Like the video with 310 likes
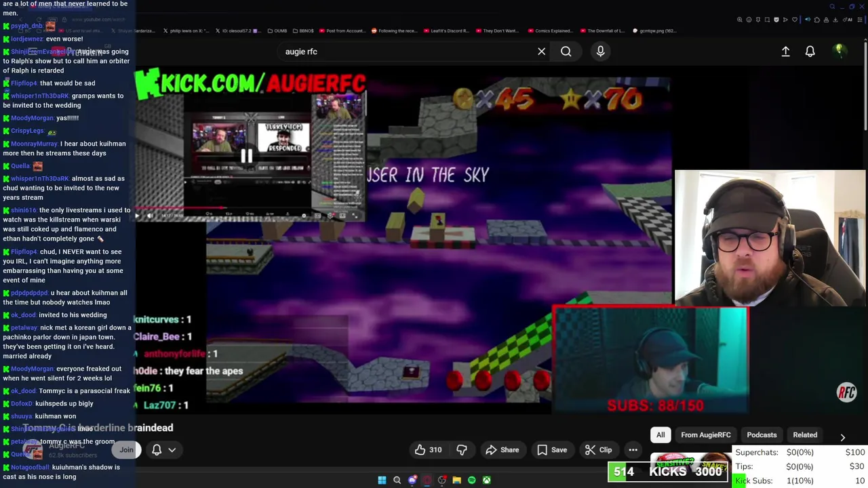The image size is (868, 488). 428,450
